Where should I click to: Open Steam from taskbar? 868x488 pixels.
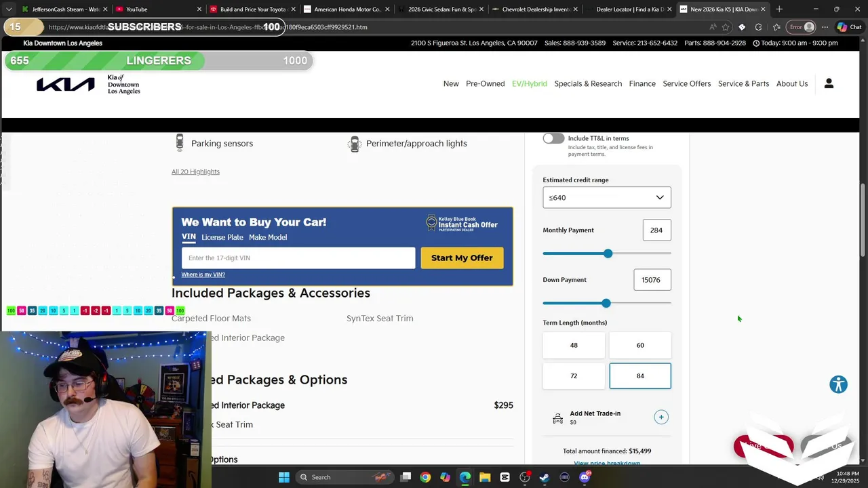[x=545, y=477]
